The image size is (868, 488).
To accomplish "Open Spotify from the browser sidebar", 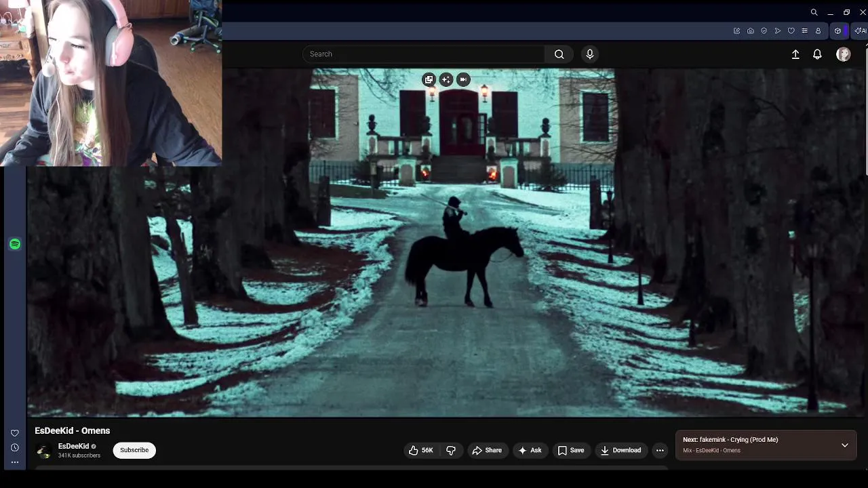I will pos(15,244).
